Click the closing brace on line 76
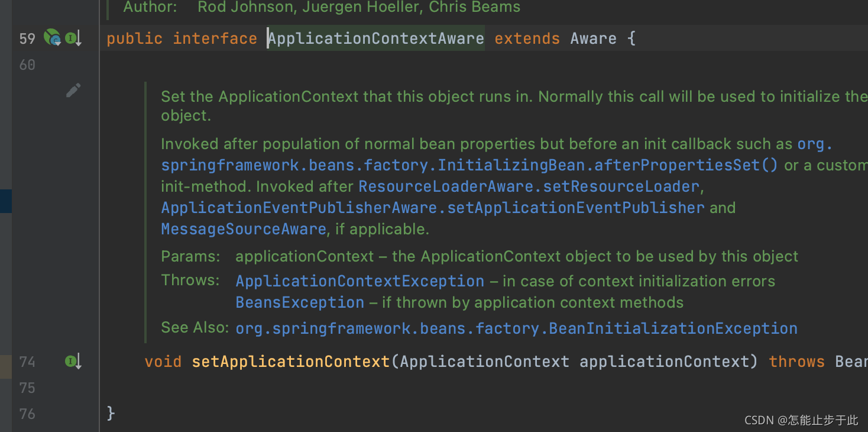The height and width of the screenshot is (432, 868). (111, 413)
